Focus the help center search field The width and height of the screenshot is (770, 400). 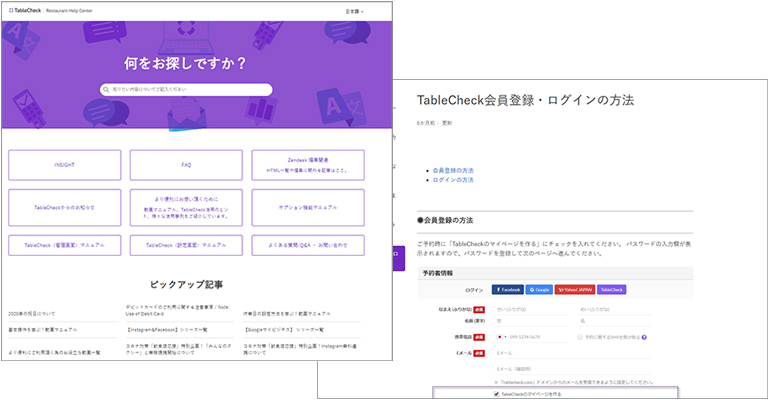[186, 89]
